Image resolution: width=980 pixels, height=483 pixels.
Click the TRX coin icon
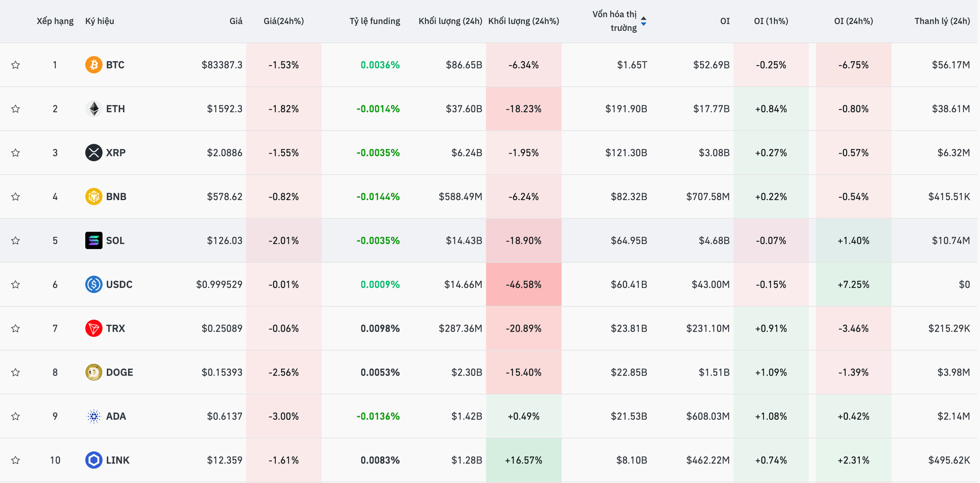click(94, 329)
